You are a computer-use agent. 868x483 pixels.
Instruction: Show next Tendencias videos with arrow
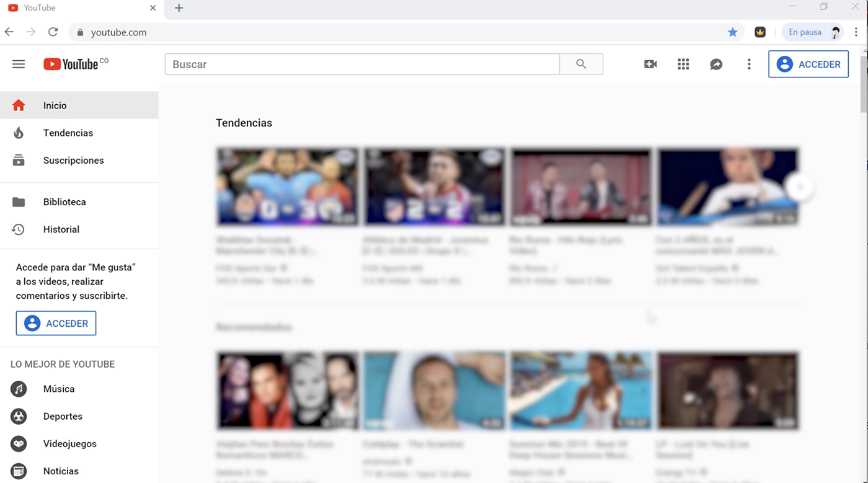coord(800,187)
